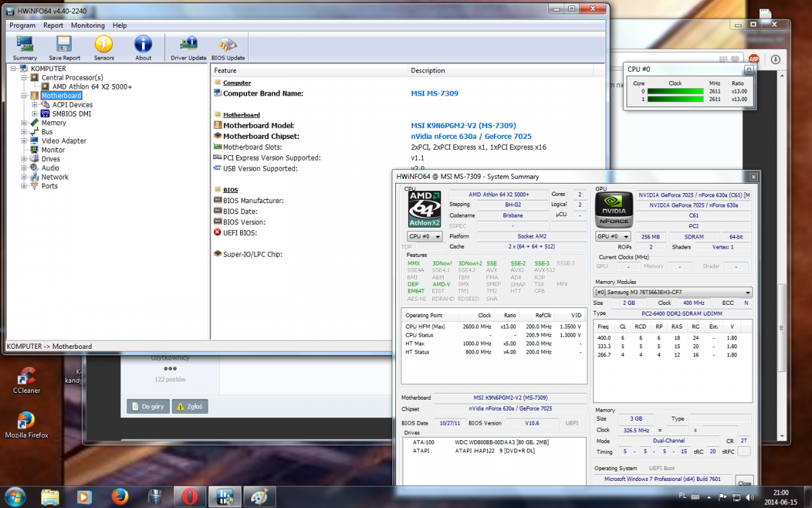Click the 'Do góry' button in browser
812x508 pixels.
pos(147,406)
